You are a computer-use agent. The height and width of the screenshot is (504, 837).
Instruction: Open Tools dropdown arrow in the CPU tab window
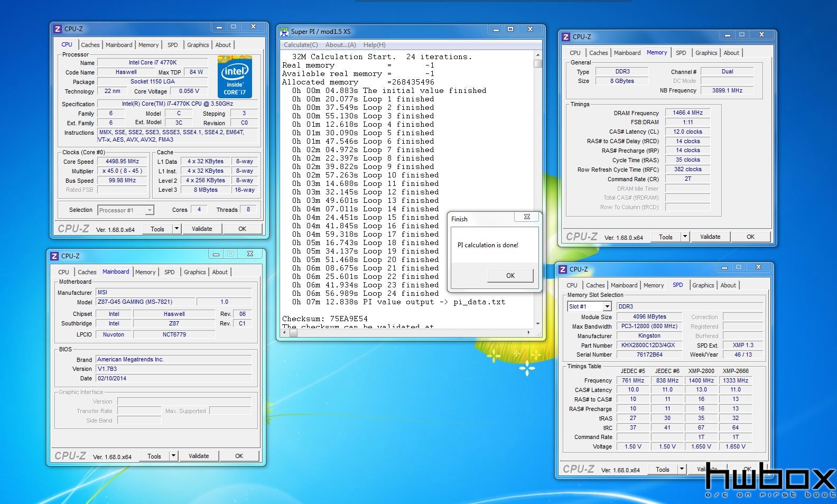click(x=176, y=229)
